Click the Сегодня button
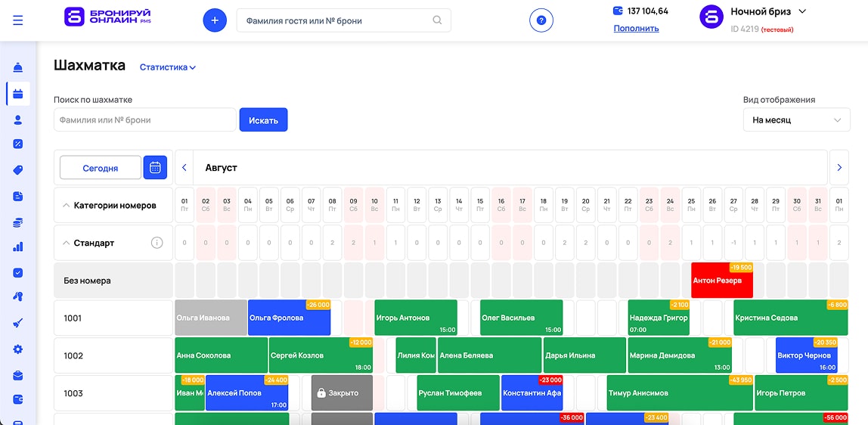The width and height of the screenshot is (868, 425). [101, 168]
